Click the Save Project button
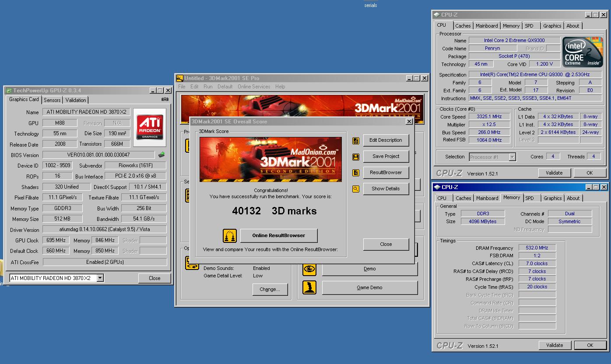 coord(386,156)
